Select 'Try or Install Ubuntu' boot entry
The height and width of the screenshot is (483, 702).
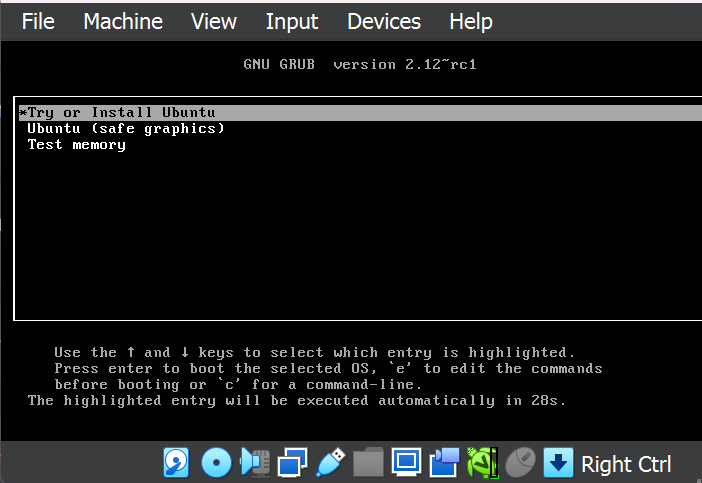[360, 112]
